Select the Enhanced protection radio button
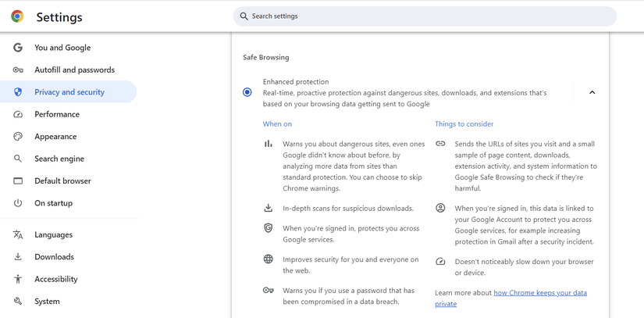This screenshot has width=644, height=318. pyautogui.click(x=247, y=92)
